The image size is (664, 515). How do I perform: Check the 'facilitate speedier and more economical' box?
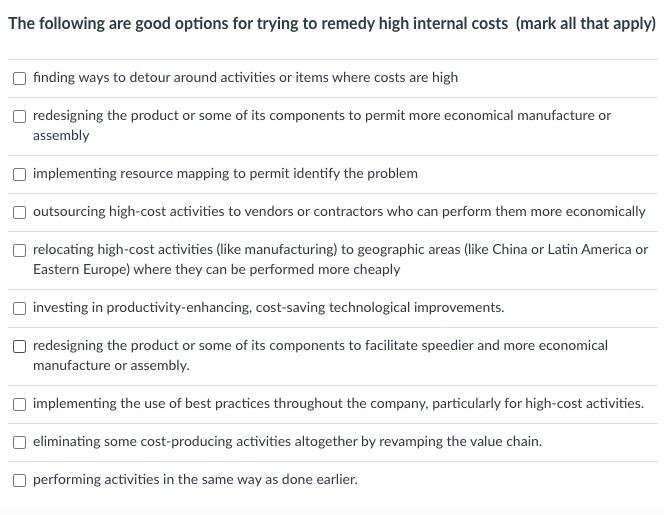19,346
